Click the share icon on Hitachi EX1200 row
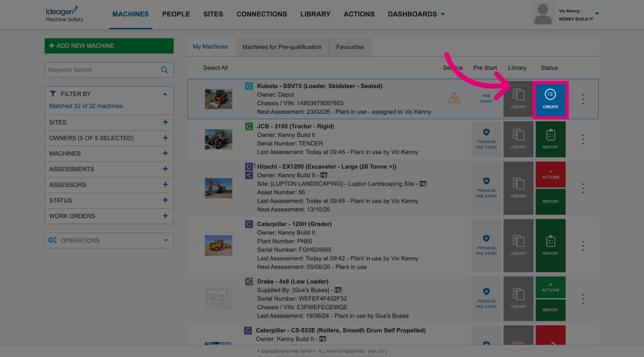 (x=249, y=175)
